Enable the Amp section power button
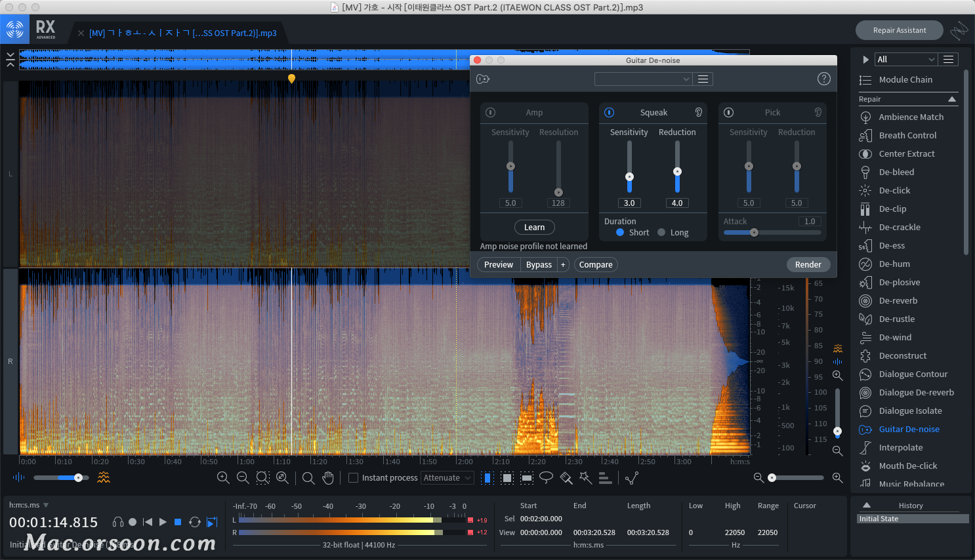This screenshot has height=560, width=975. pos(490,113)
